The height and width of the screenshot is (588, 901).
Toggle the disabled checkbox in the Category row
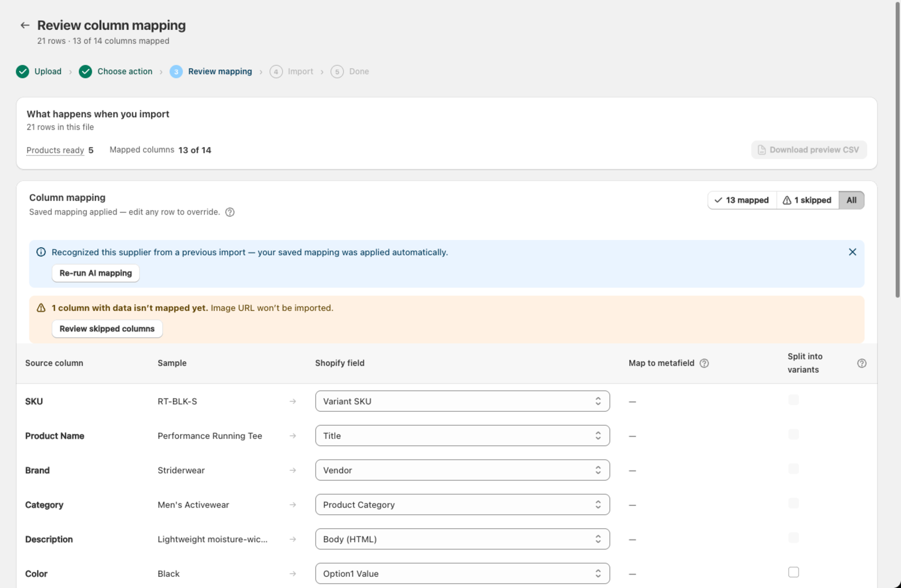pos(793,503)
